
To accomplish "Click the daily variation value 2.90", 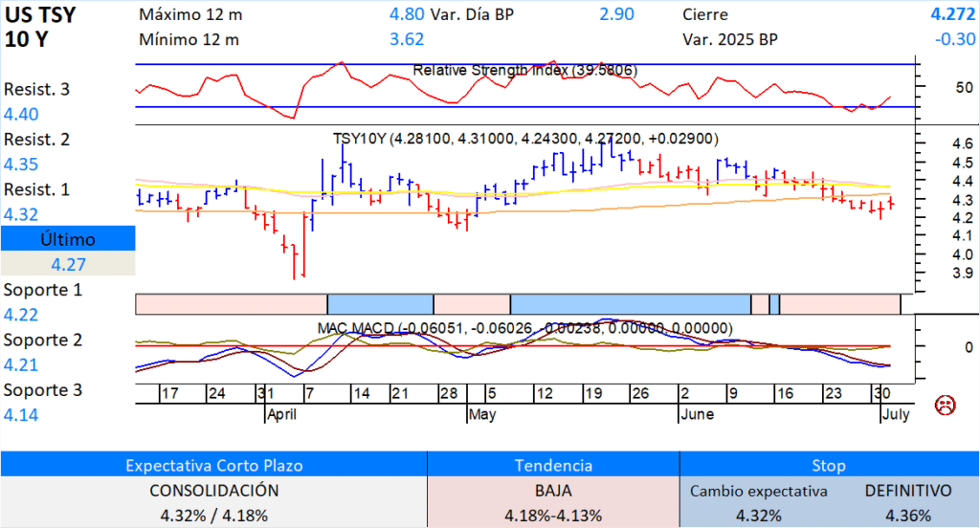I will click(616, 14).
